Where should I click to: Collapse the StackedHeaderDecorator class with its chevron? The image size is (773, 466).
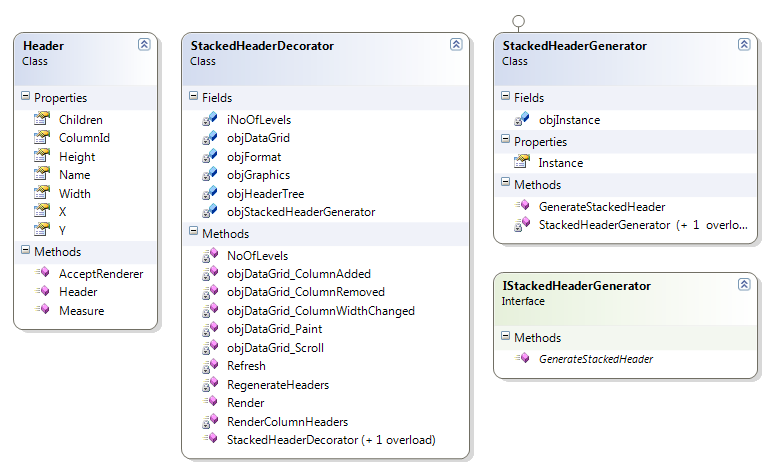(x=456, y=44)
